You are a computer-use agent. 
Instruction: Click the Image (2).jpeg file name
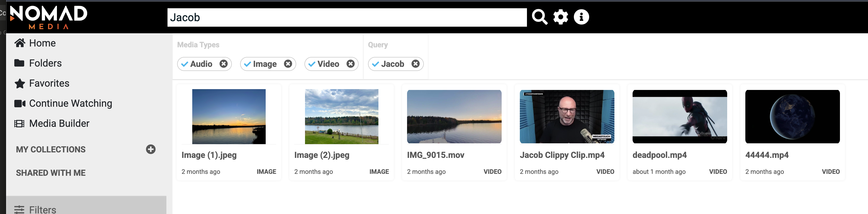coord(322,155)
